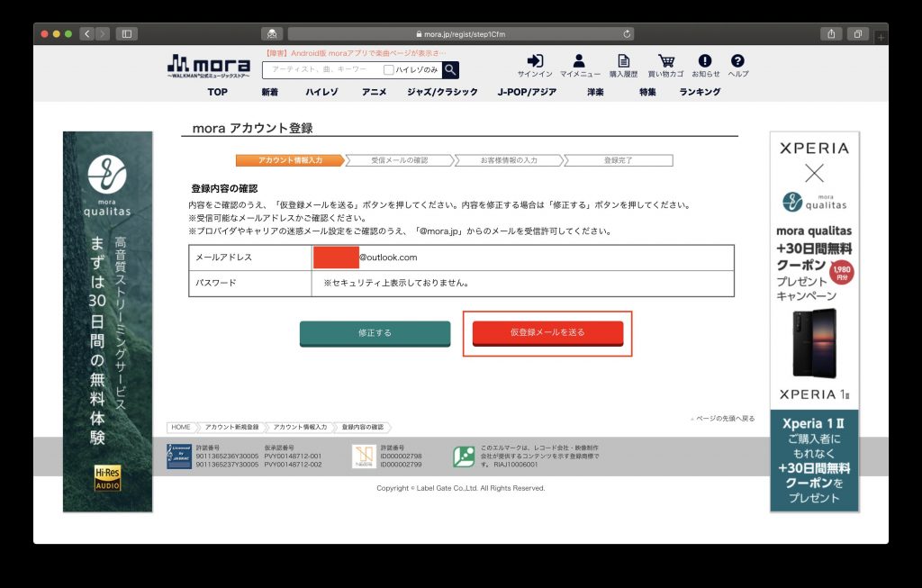The image size is (922, 588).
Task: Click the mora qualitas left banner ad
Action: pyautogui.click(x=108, y=321)
